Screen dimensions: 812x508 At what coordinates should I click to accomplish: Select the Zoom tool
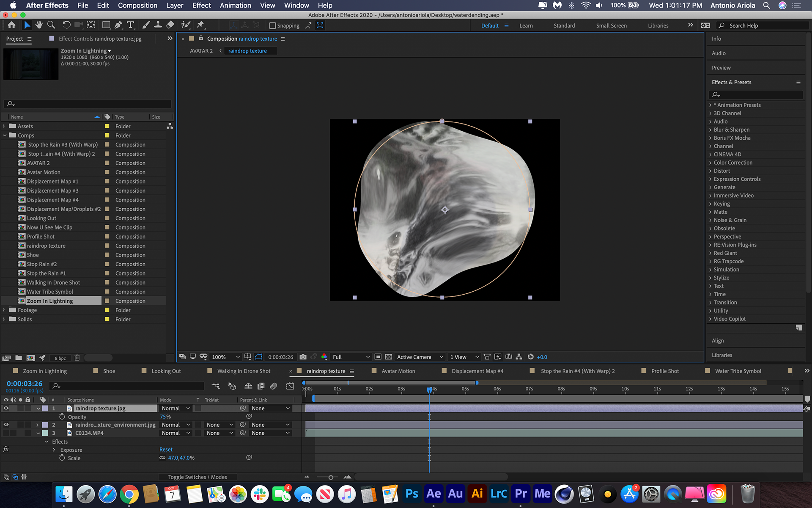(x=51, y=25)
